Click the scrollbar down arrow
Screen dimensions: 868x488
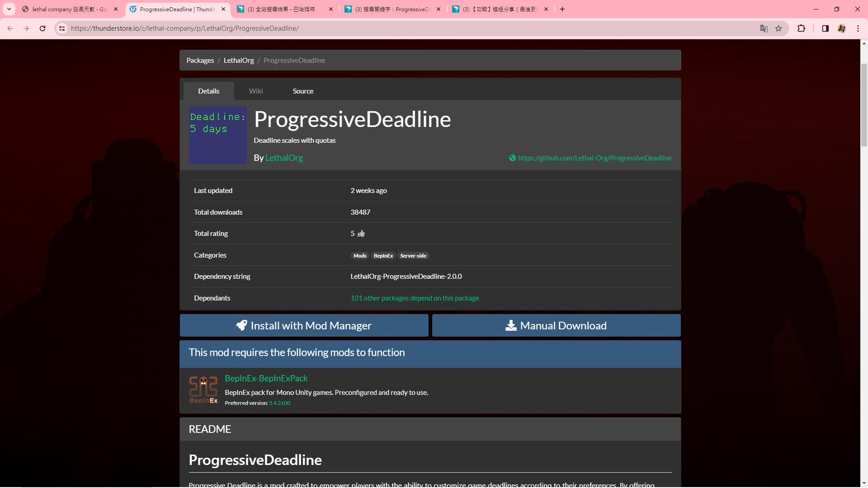coord(864,483)
